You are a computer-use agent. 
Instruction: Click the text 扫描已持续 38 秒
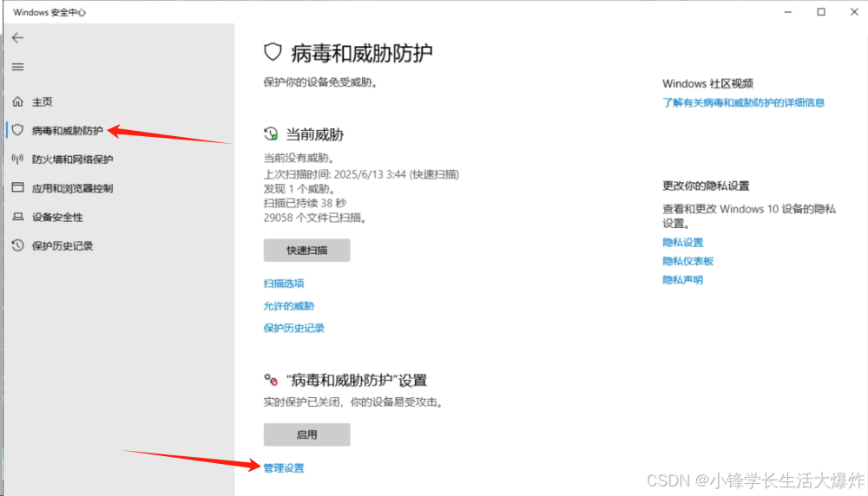point(305,203)
